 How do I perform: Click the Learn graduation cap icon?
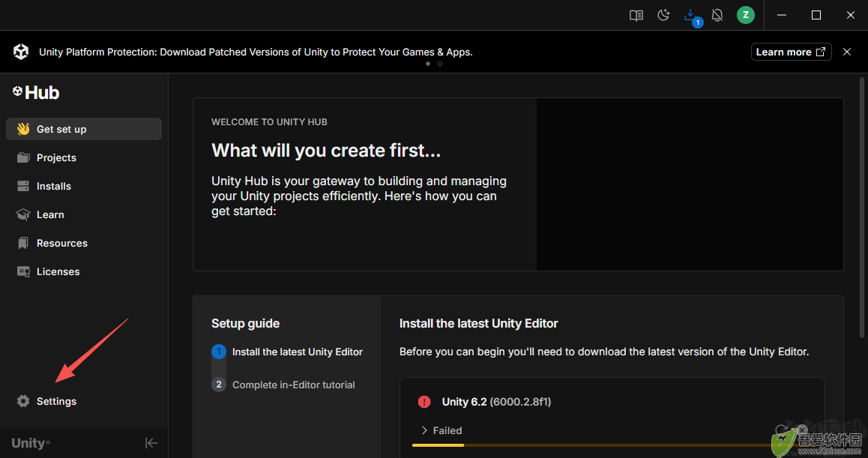(x=22, y=215)
